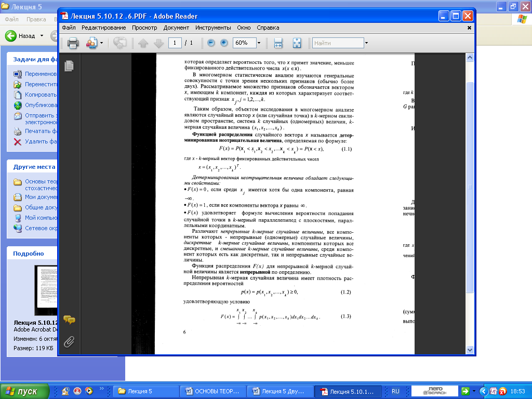The width and height of the screenshot is (532, 399).
Task: Open Общие документы in Другие места
Action: tap(35, 207)
